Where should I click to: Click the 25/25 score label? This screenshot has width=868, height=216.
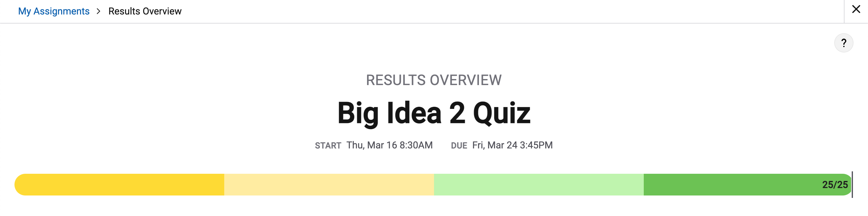(835, 185)
